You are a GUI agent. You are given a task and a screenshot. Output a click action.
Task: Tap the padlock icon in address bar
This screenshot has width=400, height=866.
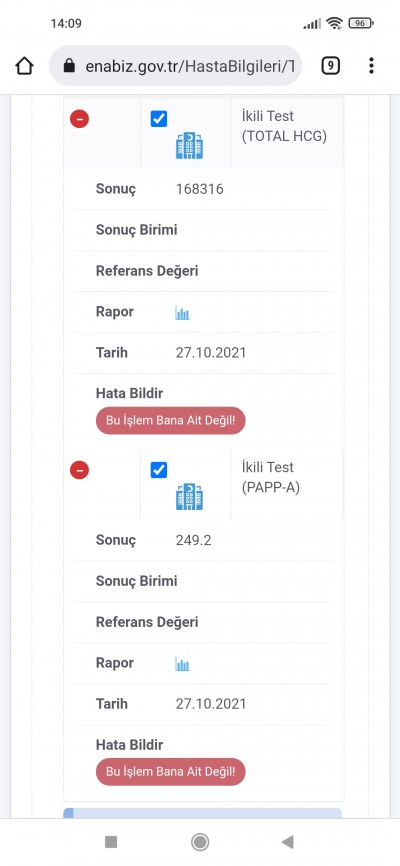(x=69, y=66)
